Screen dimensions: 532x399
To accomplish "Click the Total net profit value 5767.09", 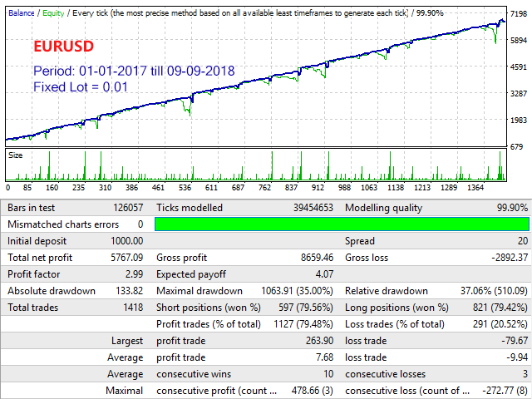I will coord(127,258).
